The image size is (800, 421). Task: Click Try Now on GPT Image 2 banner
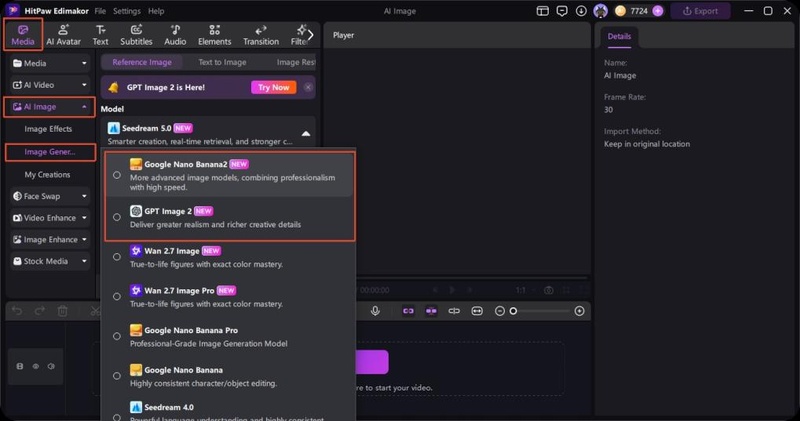coord(273,87)
